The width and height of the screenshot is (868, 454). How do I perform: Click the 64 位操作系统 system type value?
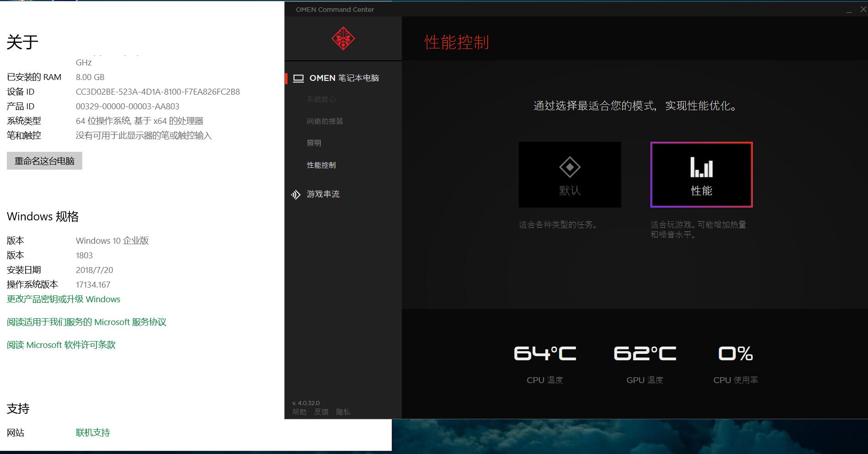tap(139, 121)
